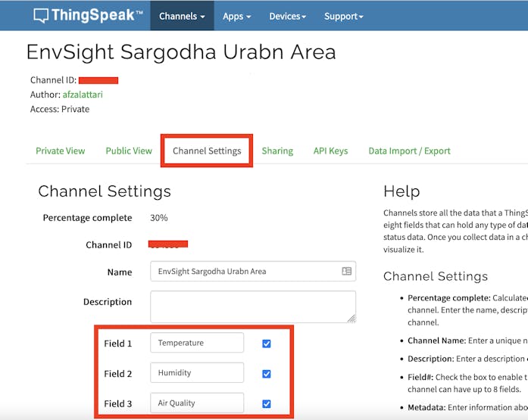The height and width of the screenshot is (420, 528).
Task: Click the ThingSpeak logo
Action: [x=88, y=15]
